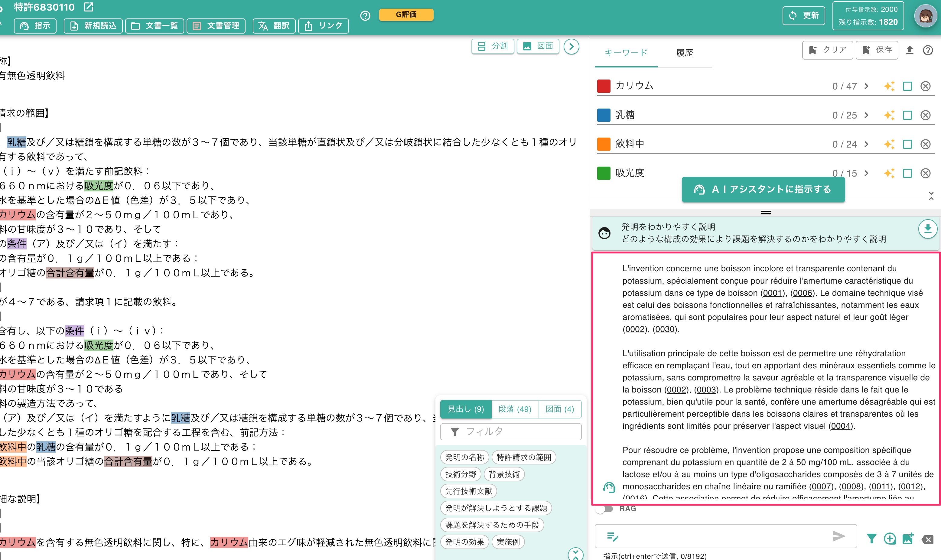Image resolution: width=941 pixels, height=560 pixels.
Task: Click the green filter funnel icon
Action: [x=871, y=539]
